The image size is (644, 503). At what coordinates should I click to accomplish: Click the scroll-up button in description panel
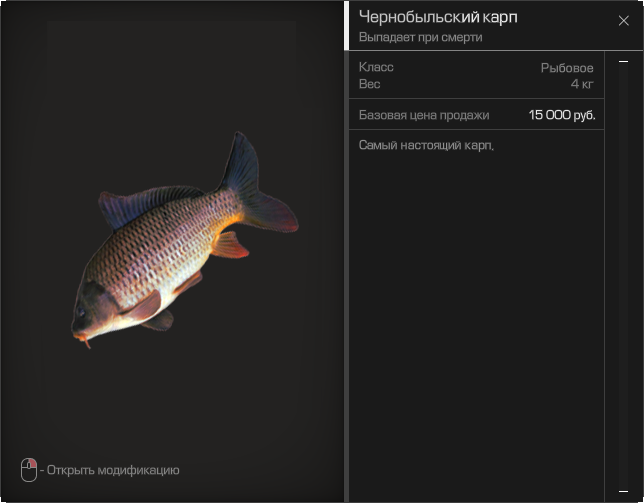(x=623, y=62)
